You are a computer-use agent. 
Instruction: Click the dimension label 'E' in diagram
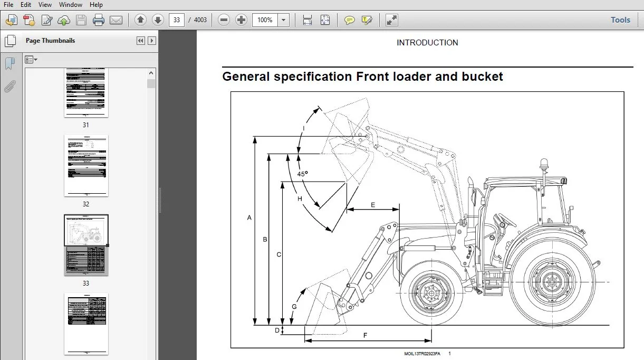(373, 205)
